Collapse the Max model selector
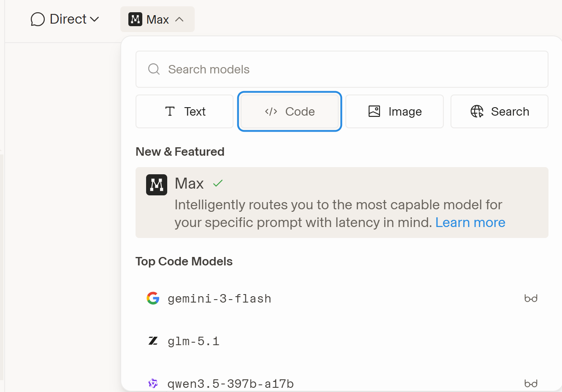This screenshot has width=562, height=392. [x=157, y=19]
